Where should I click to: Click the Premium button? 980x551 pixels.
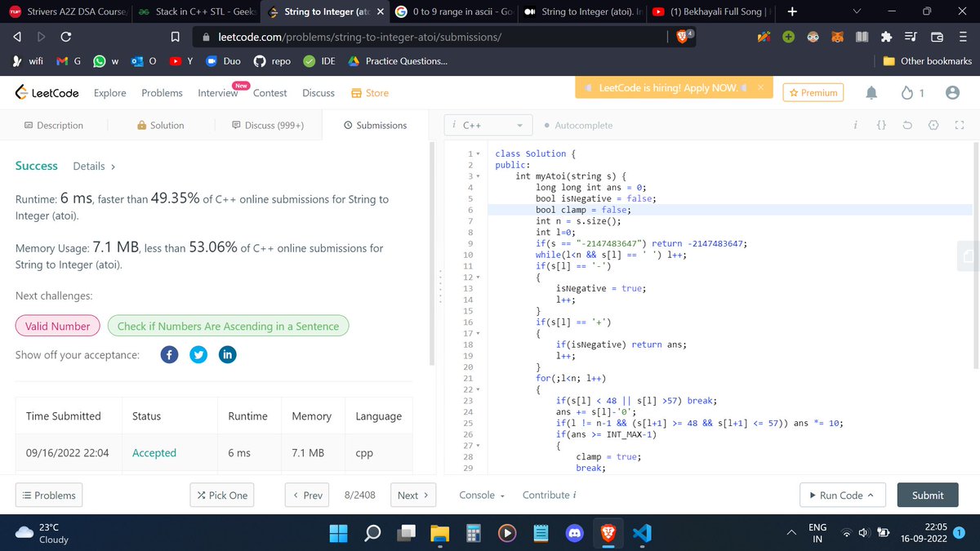[x=813, y=93]
